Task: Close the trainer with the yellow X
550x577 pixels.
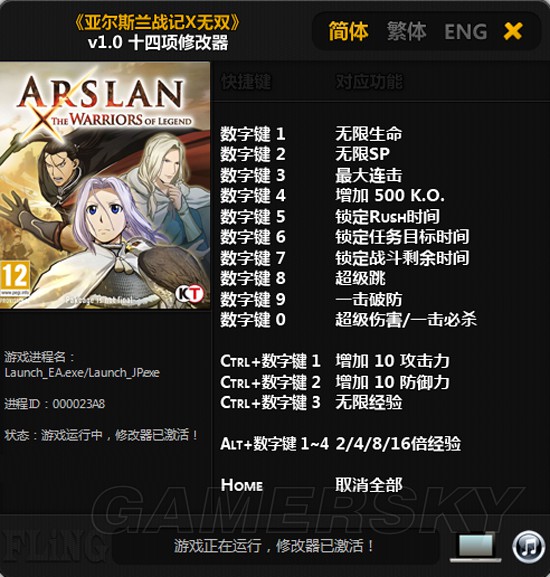Action: [513, 31]
